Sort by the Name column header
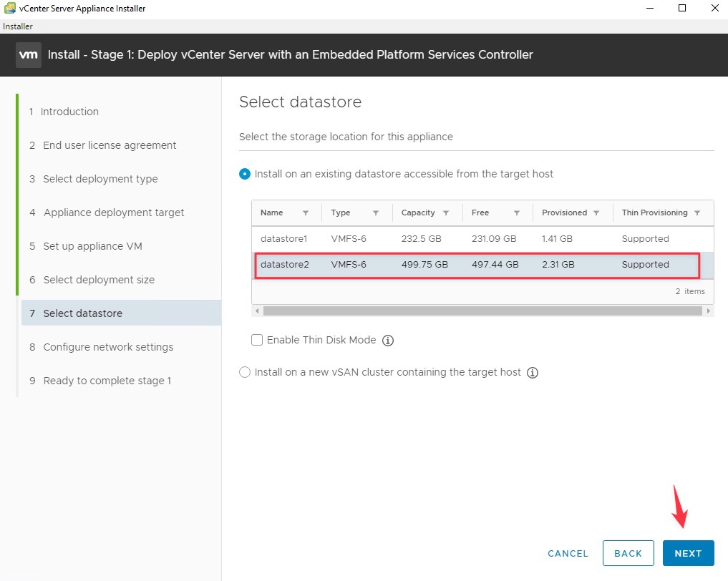Viewport: 728px width, 581px height. (271, 213)
